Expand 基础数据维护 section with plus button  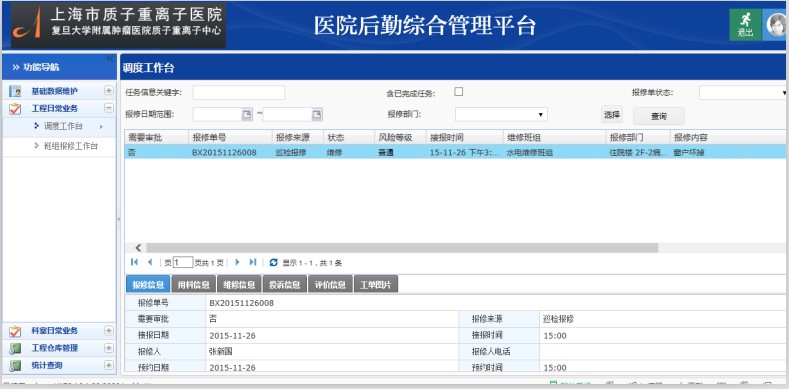[109, 91]
